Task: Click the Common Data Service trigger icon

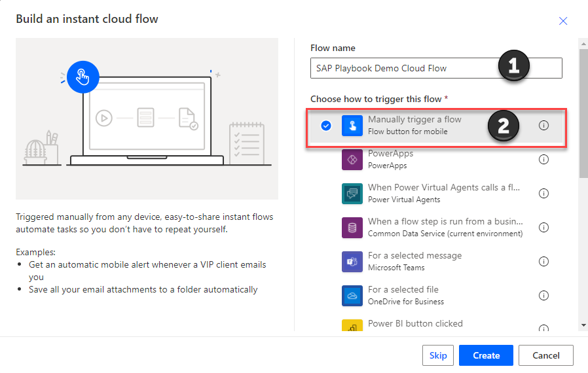Action: coord(352,228)
